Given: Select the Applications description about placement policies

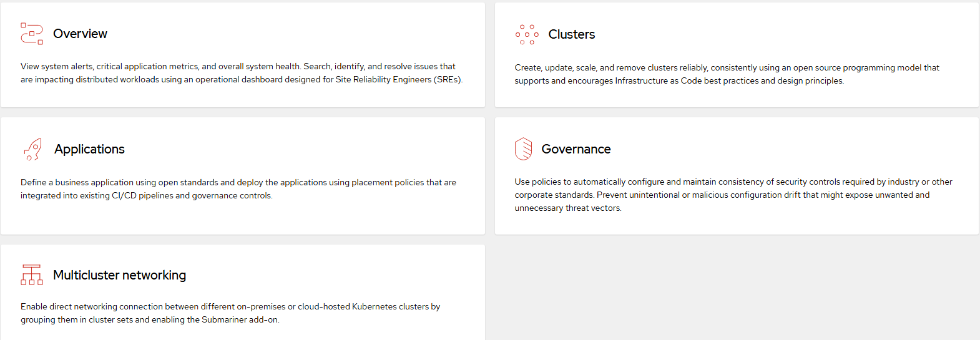Looking at the screenshot, I should (238, 189).
